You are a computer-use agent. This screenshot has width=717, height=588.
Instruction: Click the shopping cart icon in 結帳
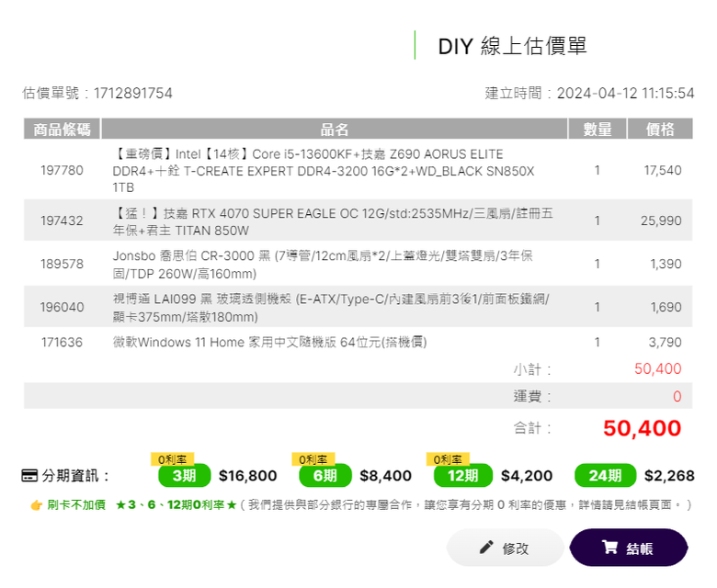[x=609, y=547]
